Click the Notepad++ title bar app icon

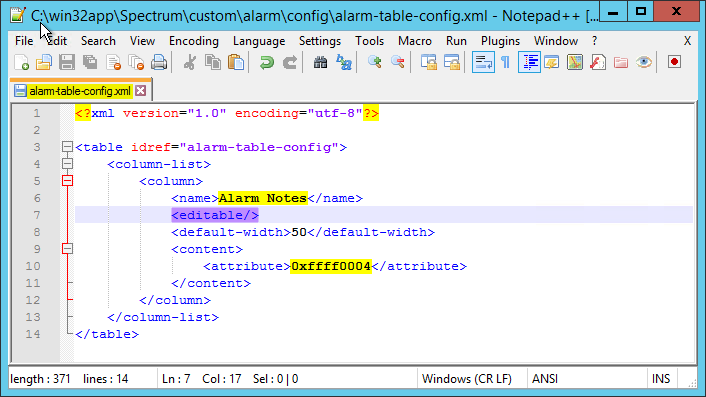click(17, 15)
